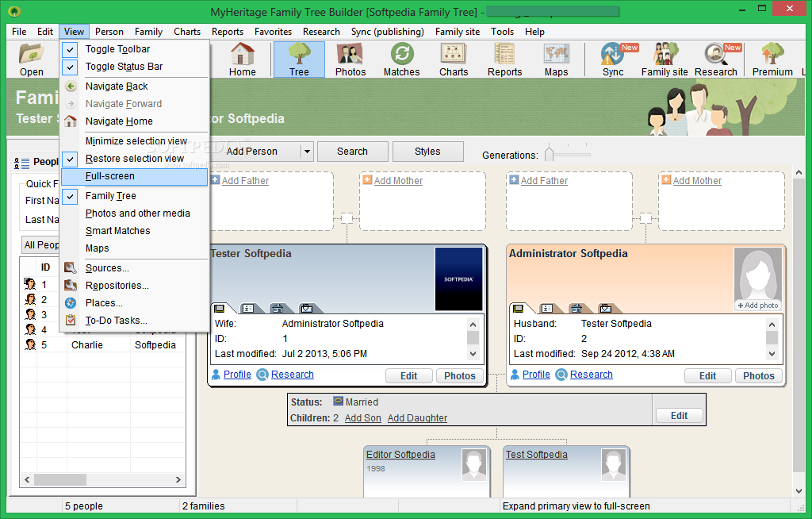Screen dimensions: 812x519
Task: Click Add photo on Administrator Softpedia's card
Action: [757, 306]
